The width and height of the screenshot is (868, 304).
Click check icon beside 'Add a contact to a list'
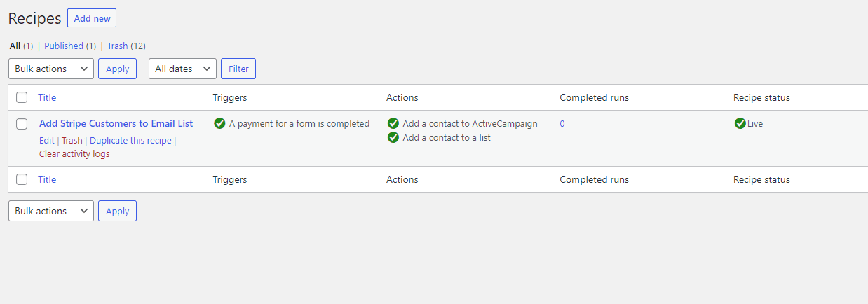click(393, 138)
